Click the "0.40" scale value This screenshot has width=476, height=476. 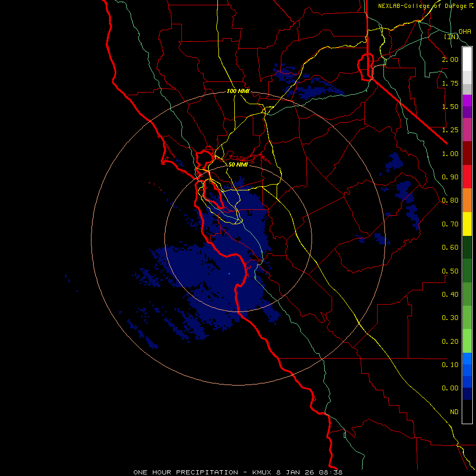click(450, 295)
